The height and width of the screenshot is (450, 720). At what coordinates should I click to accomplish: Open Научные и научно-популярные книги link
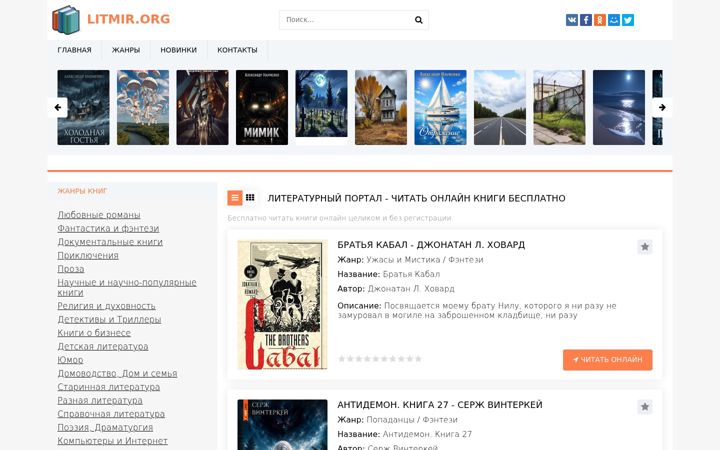coord(127,287)
